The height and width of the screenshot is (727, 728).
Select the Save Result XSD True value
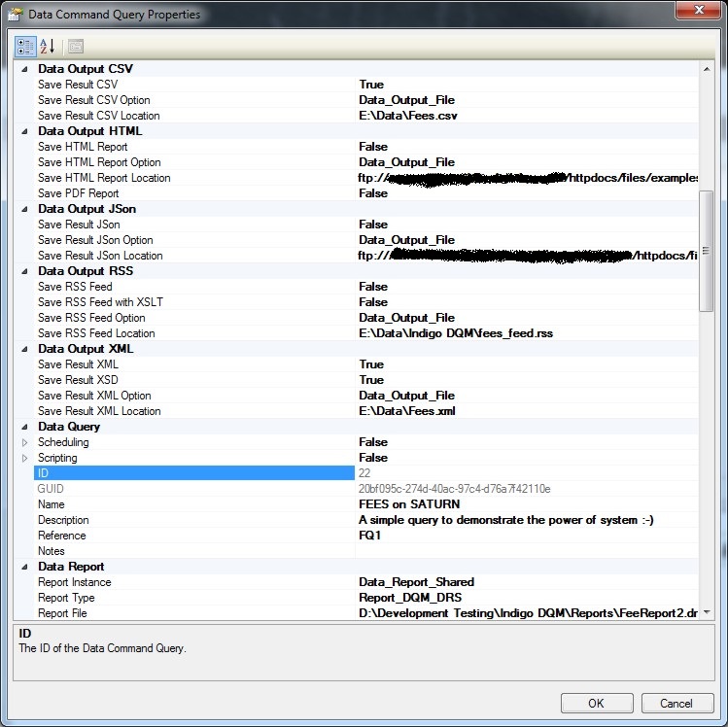pos(371,380)
